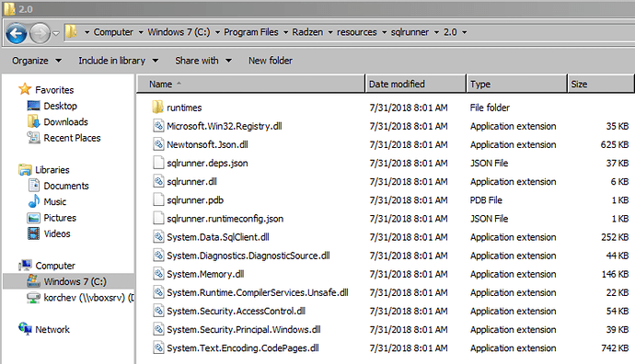This screenshot has height=364, width=635.
Task: Click the sqlrunner.dll file icon
Action: tap(158, 181)
